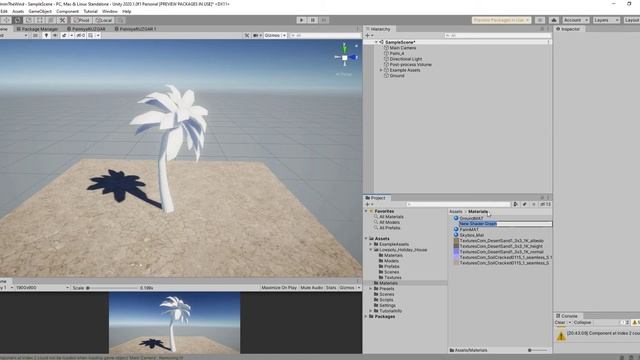Open the Assets menu
Screen dimensions: 640x360
coord(18,11)
